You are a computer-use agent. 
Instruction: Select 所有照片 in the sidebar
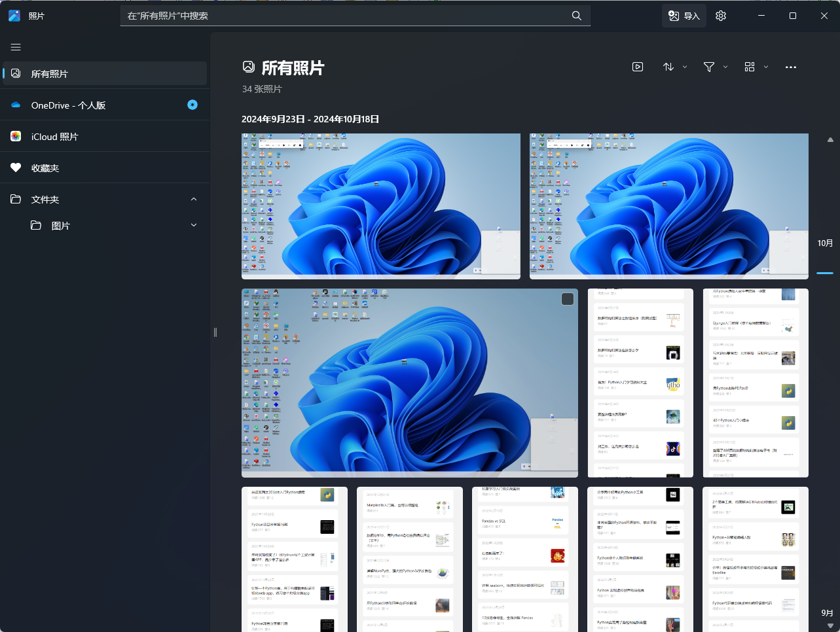[105, 73]
